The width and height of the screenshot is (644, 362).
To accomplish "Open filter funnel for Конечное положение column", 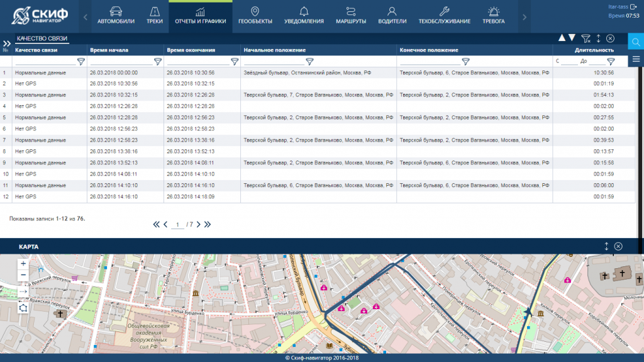I will click(465, 61).
